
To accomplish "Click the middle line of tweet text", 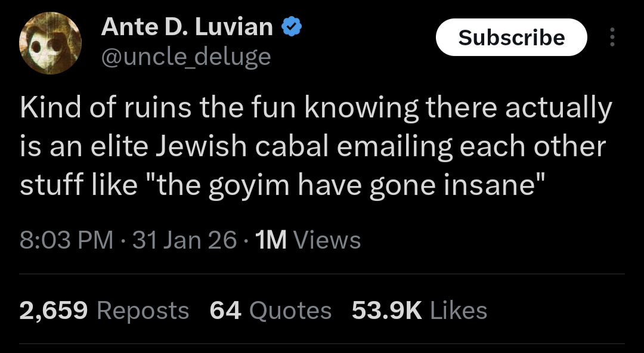I will click(x=312, y=147).
